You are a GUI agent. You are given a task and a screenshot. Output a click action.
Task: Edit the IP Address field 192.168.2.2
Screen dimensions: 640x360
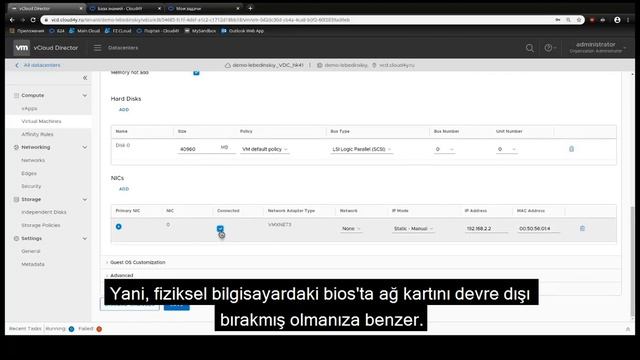click(x=487, y=229)
